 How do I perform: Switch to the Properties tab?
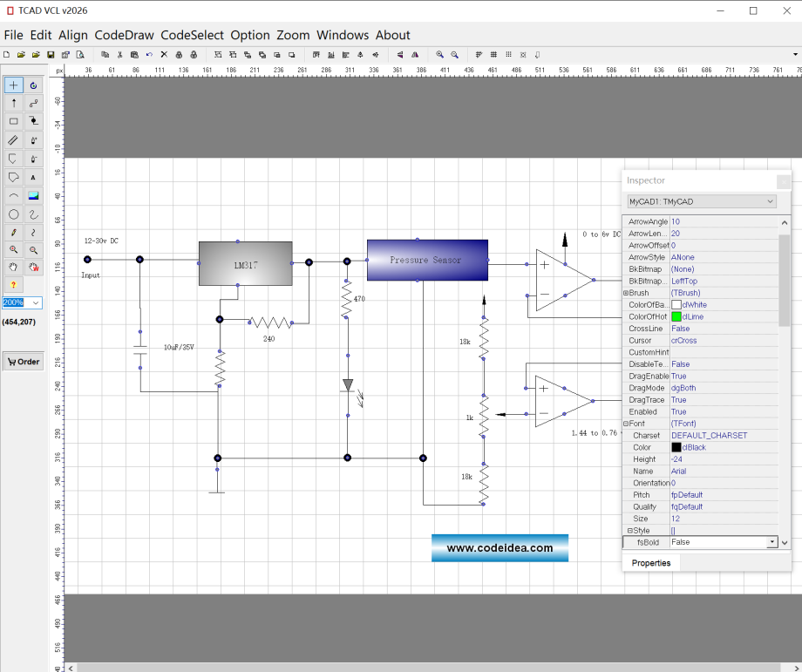tap(651, 563)
